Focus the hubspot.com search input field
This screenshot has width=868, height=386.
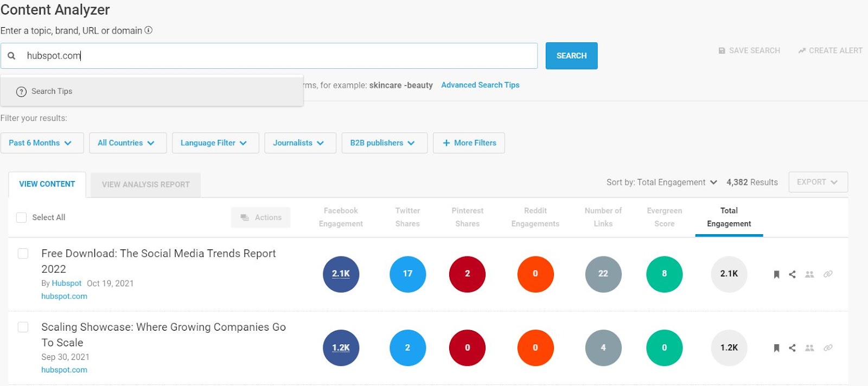coord(269,56)
